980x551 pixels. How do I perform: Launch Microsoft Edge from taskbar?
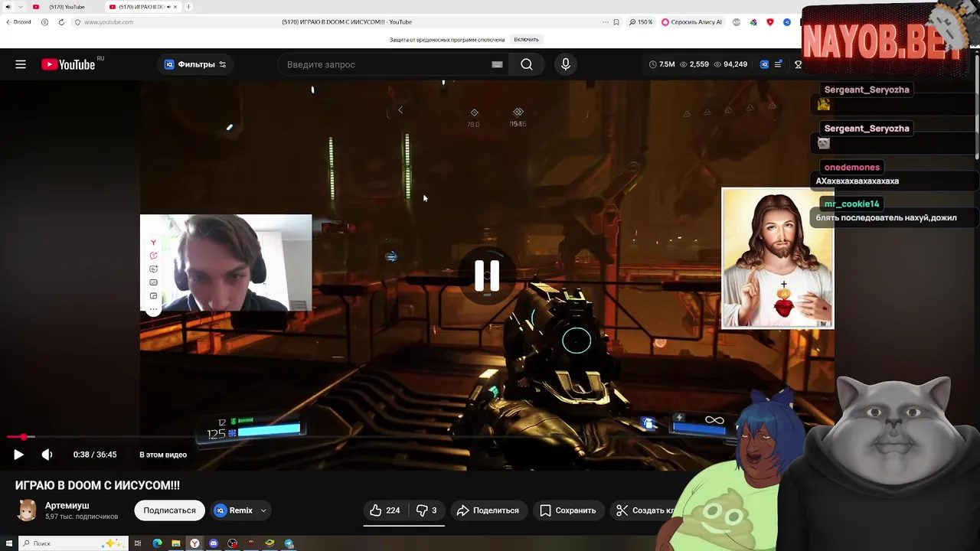pyautogui.click(x=157, y=543)
